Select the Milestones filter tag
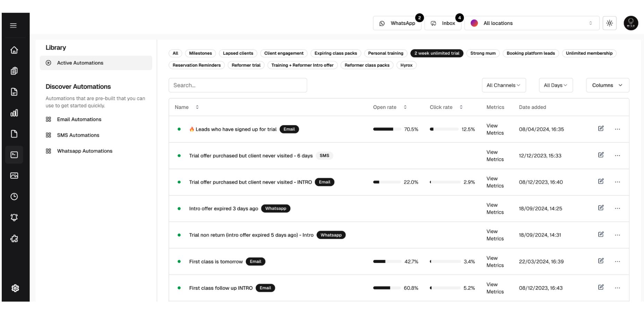 [200, 53]
